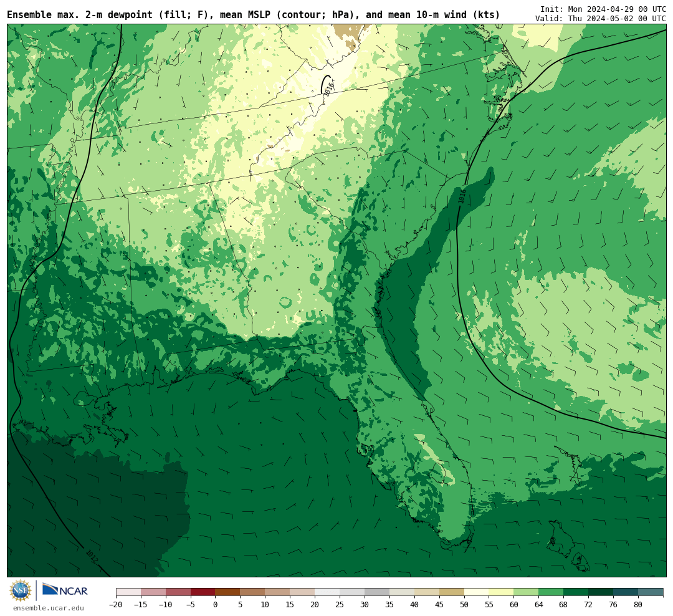Click the 25 colorbar tick label
Image resolution: width=673 pixels, height=616 pixels.
340,605
